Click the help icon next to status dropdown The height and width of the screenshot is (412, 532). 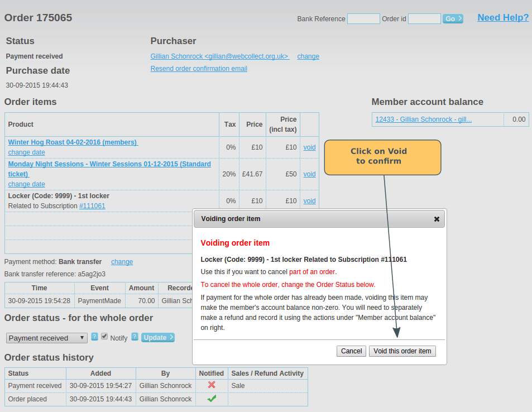[x=95, y=337]
